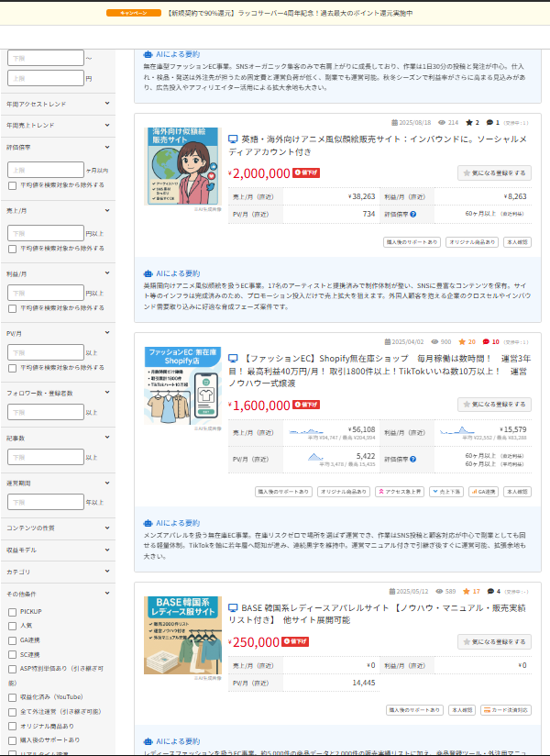Viewport: 550px width, 756px height.
Task: Click the アクセス急上昇 tag on the Shopify listing
Action: click(400, 492)
